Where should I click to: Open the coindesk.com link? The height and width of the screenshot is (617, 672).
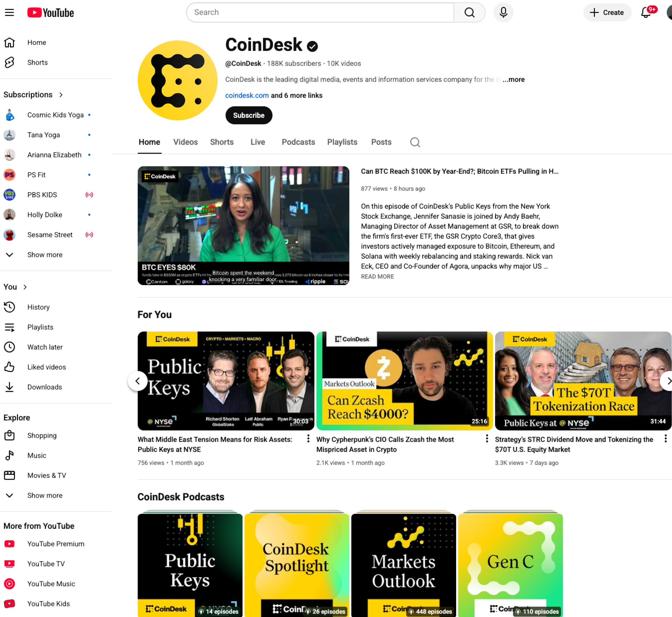246,95
